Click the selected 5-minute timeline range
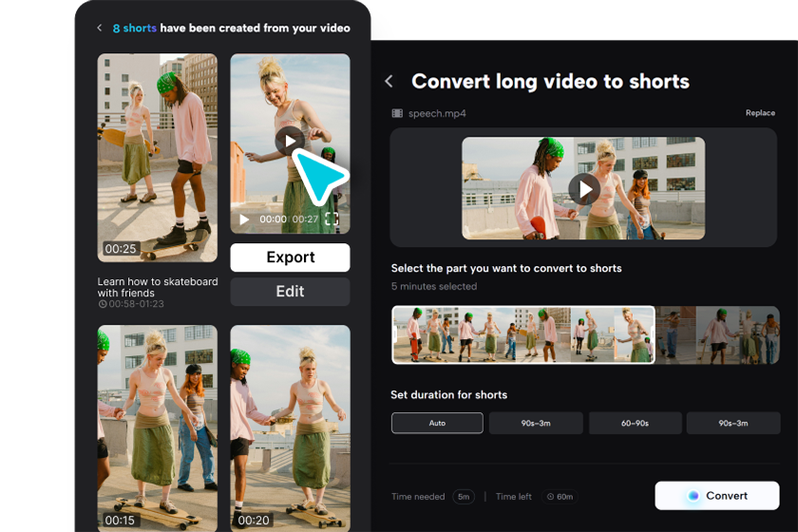The width and height of the screenshot is (798, 532). 523,334
